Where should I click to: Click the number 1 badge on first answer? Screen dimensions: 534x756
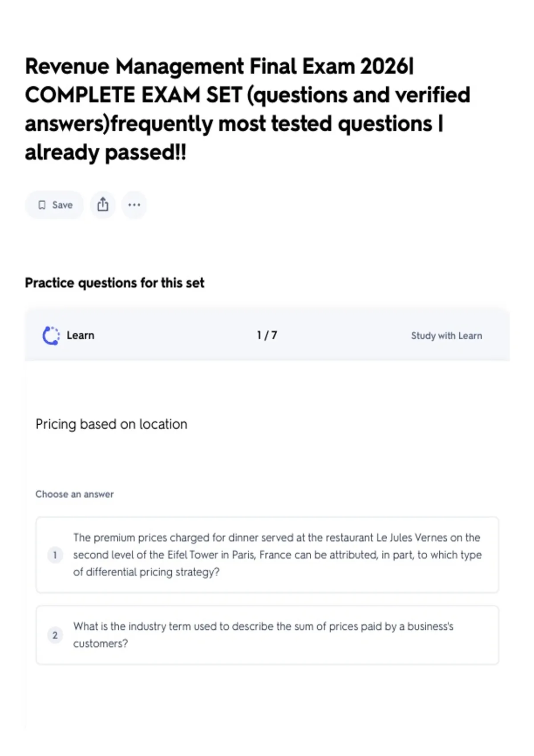(55, 555)
